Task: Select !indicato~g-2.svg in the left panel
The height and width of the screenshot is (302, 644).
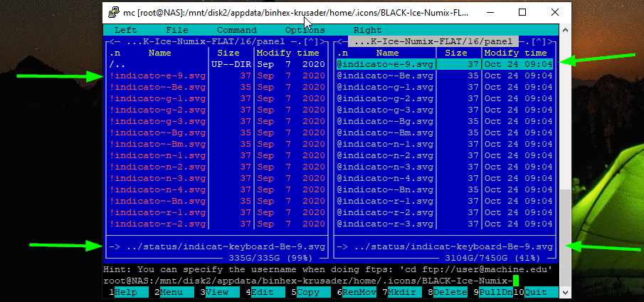Action: point(217,110)
